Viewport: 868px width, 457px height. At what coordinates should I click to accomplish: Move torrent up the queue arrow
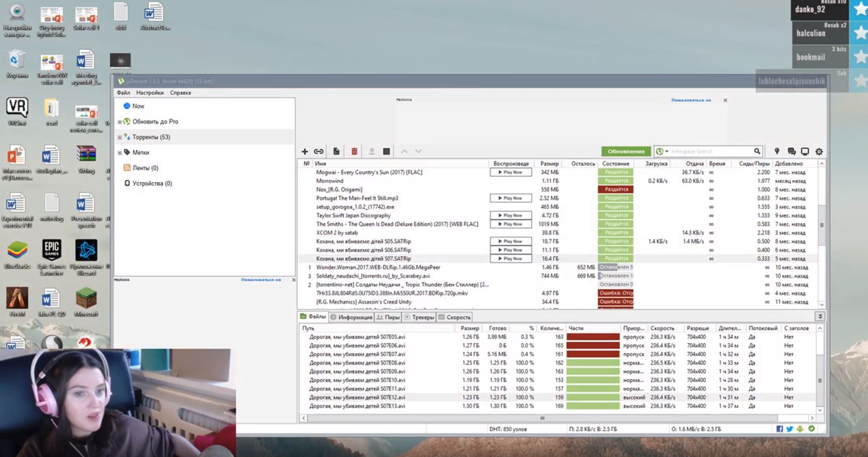click(404, 151)
